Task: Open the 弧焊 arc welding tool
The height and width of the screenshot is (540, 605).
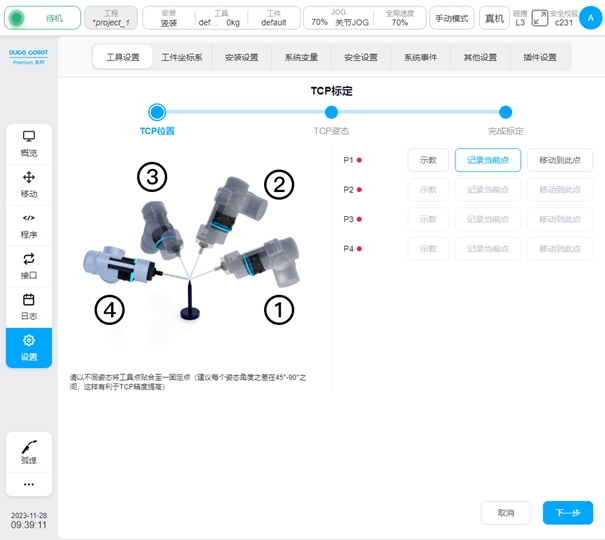Action: coord(29,453)
